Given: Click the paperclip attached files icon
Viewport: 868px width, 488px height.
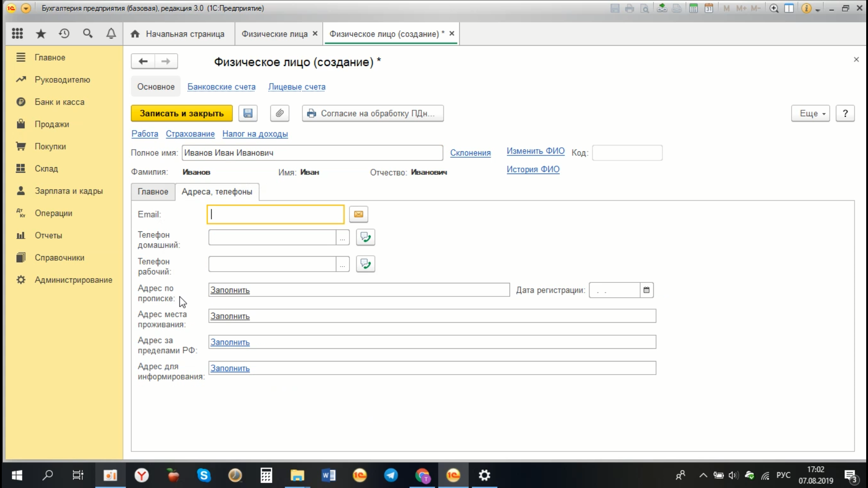Looking at the screenshot, I should (279, 113).
